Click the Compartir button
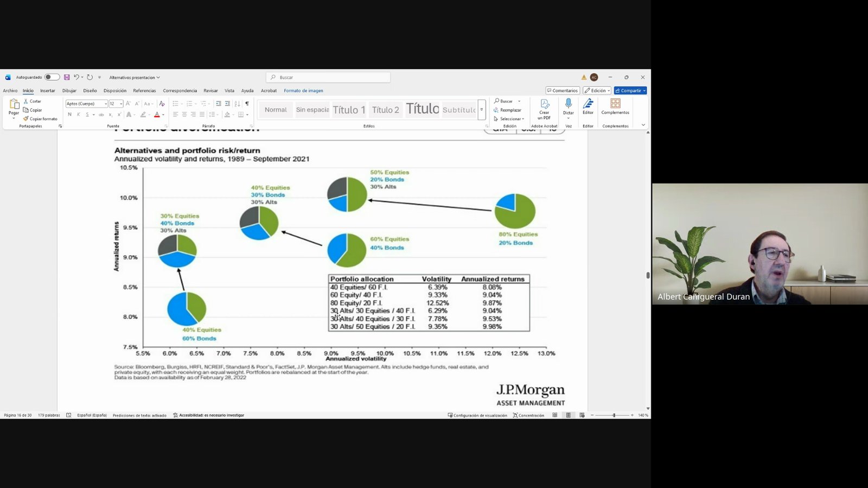Screen dimensions: 868x488 630,91
